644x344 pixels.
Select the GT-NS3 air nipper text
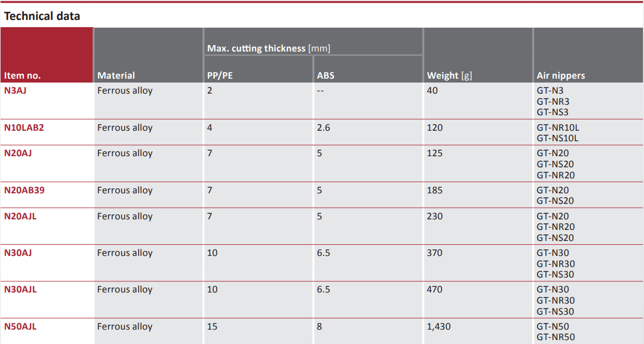pyautogui.click(x=552, y=112)
